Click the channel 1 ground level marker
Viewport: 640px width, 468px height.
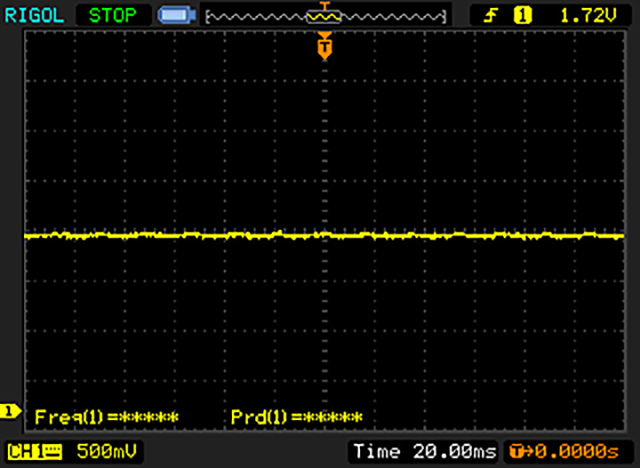(10, 411)
